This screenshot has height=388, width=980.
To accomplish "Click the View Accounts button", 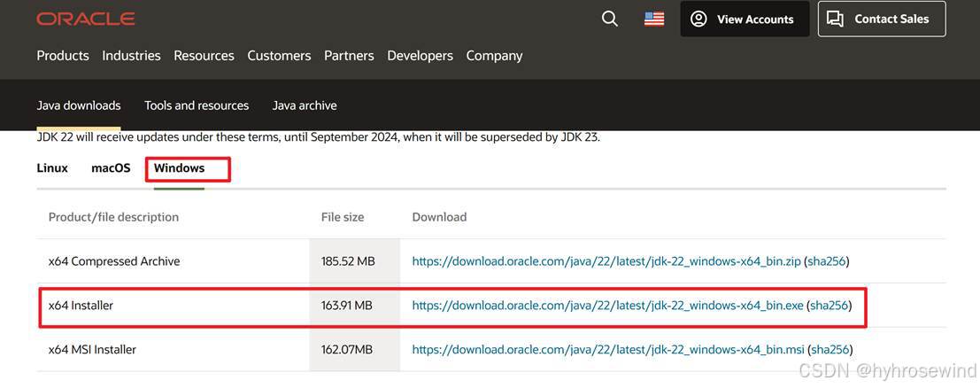I will pyautogui.click(x=745, y=19).
